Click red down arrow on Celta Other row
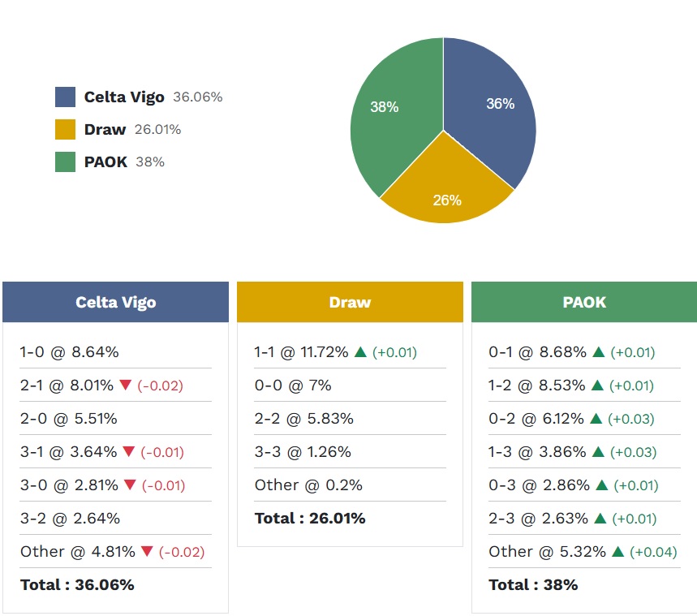This screenshot has width=697, height=616. [x=147, y=552]
